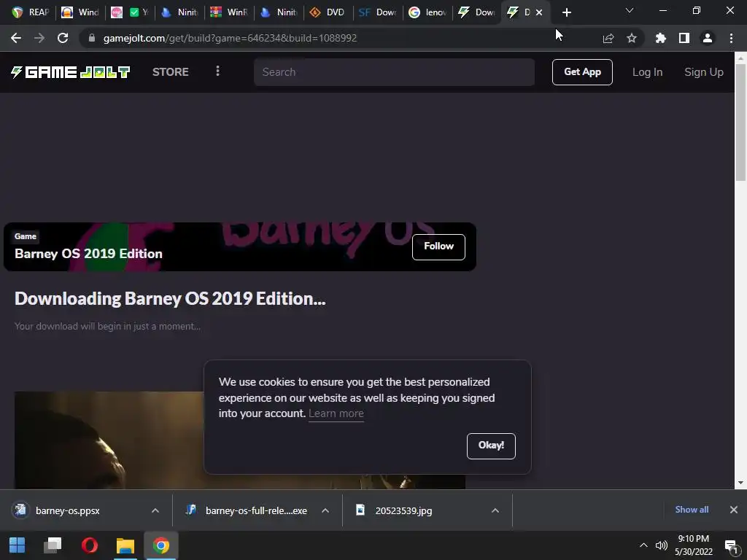Open the Game Jolt more options dots
This screenshot has height=560, width=747.
point(217,71)
